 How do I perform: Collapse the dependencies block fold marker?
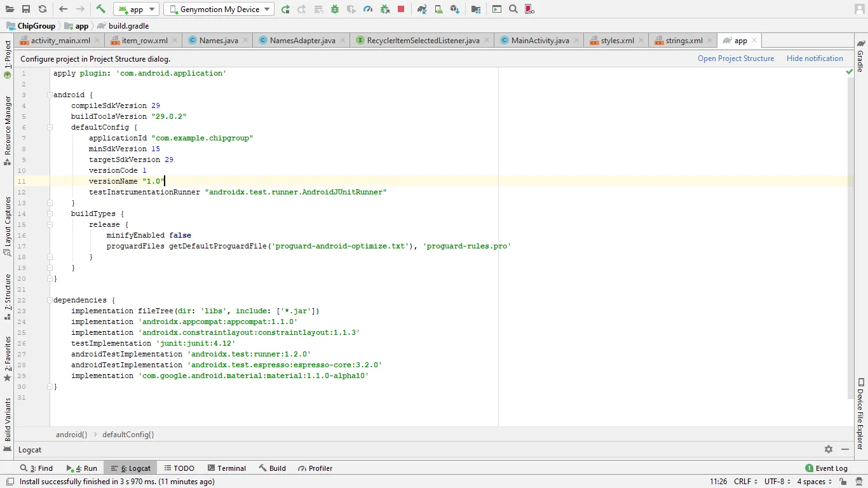pos(50,300)
